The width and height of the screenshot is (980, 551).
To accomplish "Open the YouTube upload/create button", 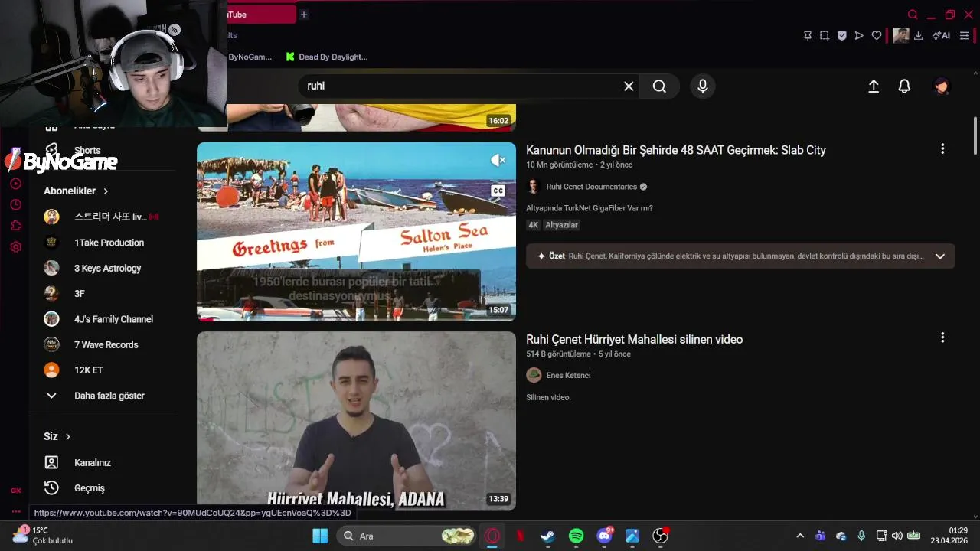I will point(874,86).
